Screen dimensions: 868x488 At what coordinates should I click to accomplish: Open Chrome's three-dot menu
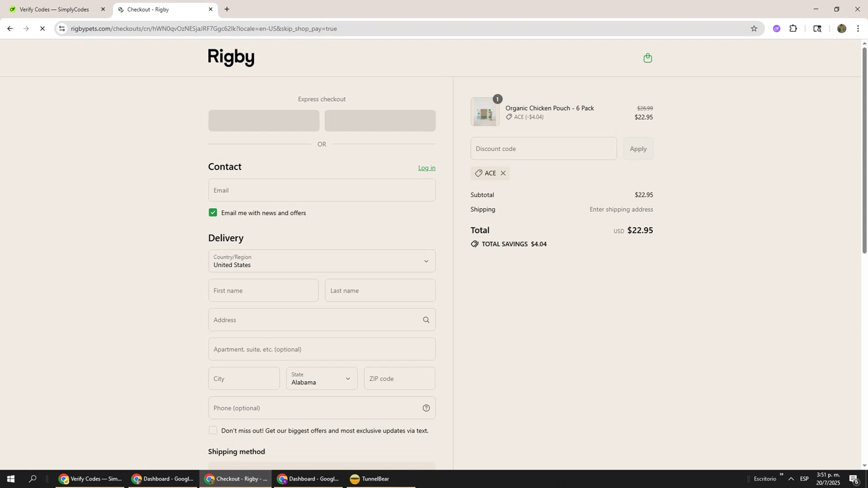tap(858, 28)
